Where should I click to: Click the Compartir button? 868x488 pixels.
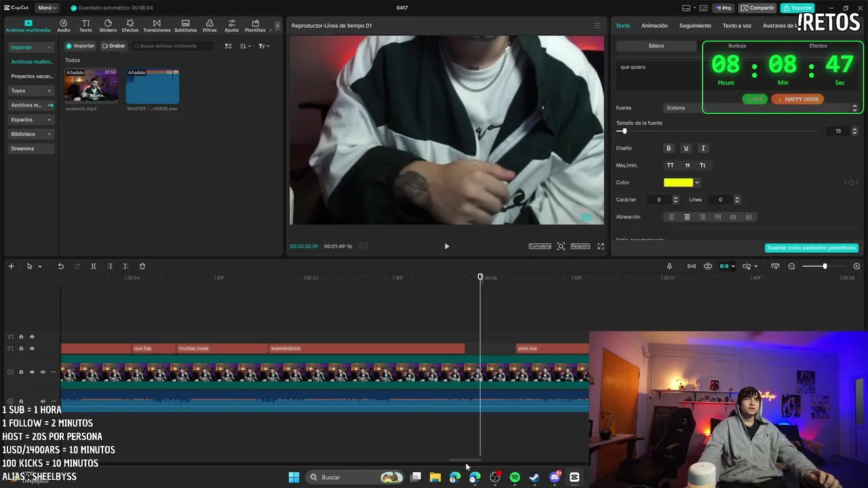point(757,8)
